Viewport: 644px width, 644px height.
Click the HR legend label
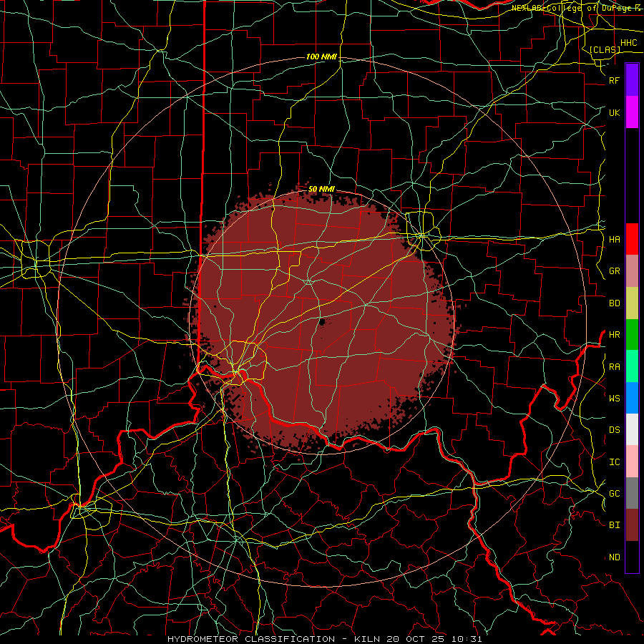click(x=615, y=335)
